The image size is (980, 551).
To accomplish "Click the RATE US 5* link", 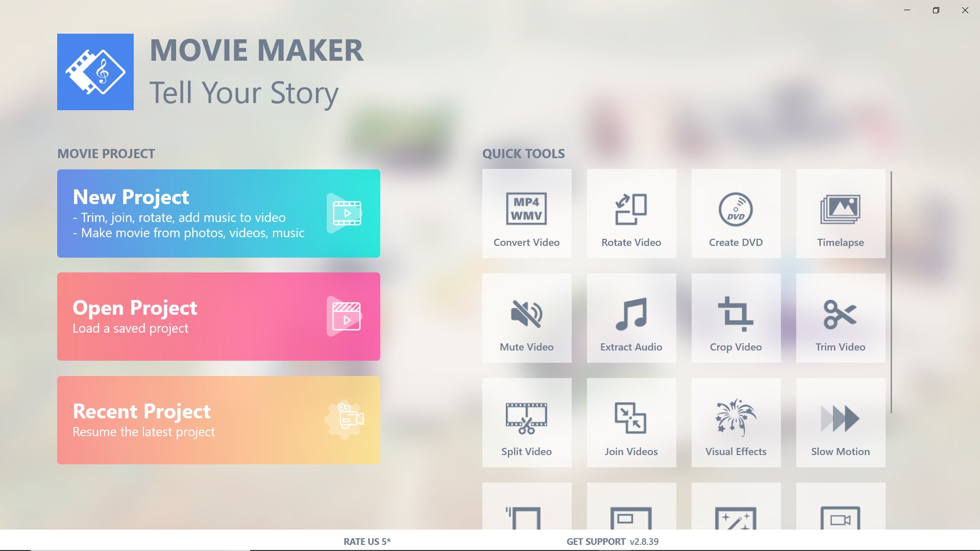I will (x=367, y=541).
